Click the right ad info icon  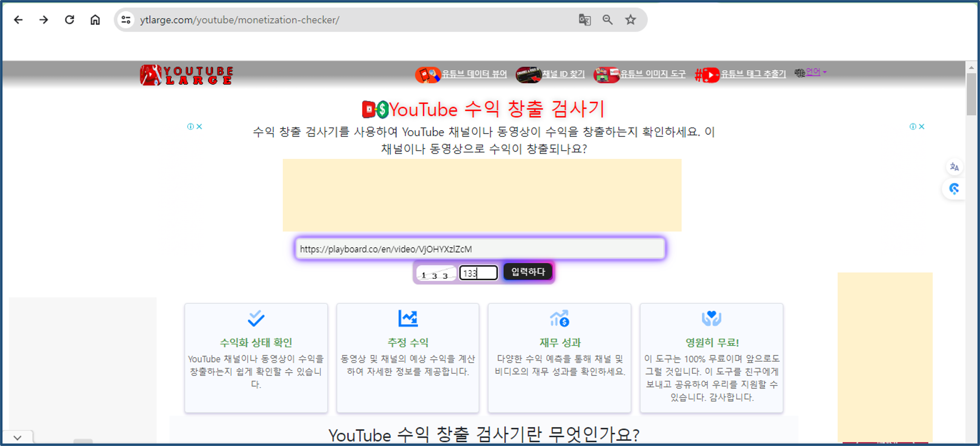[913, 126]
